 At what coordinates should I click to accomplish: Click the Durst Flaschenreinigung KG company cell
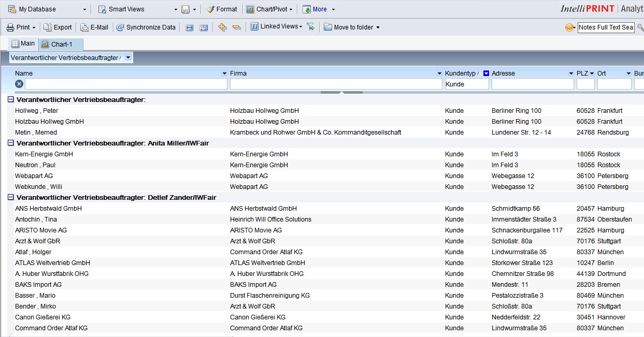[270, 296]
